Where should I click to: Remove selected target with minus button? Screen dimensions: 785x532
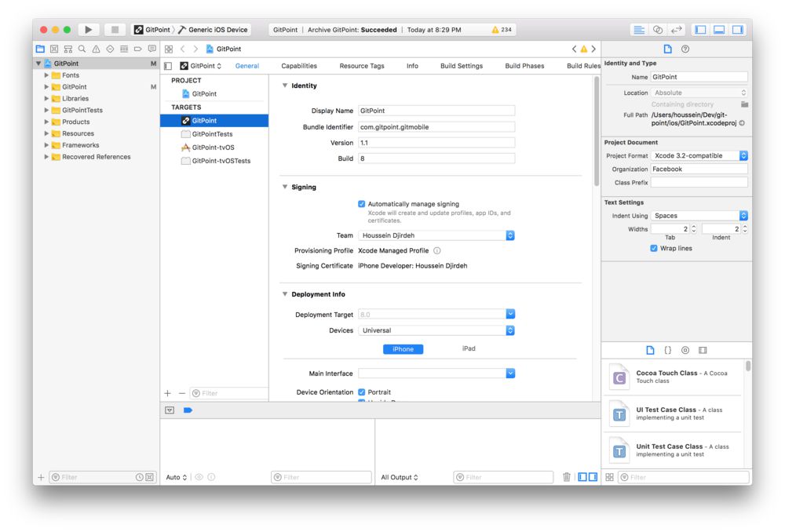coord(182,393)
